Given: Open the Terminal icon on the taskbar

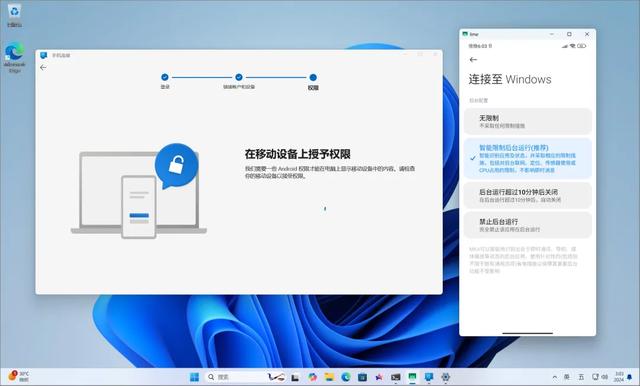Looking at the screenshot, I should click(396, 377).
